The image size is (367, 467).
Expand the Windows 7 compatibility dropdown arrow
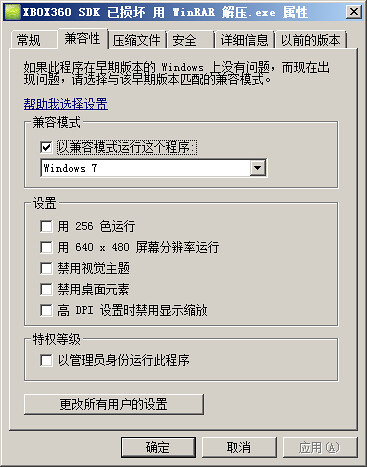tap(257, 168)
